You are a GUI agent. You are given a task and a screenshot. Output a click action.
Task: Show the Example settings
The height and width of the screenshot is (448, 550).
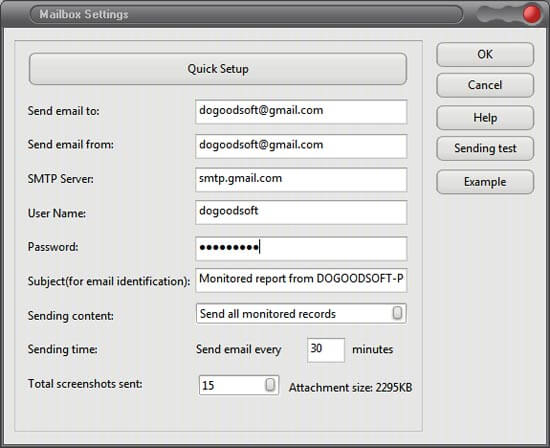(485, 182)
